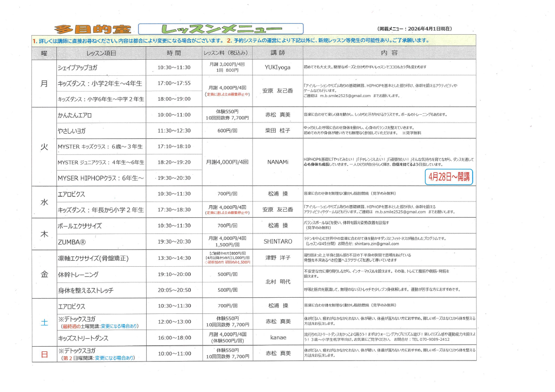
Task: Click MYSER HIPHOPクラス：6年生～
Action: coord(101,178)
